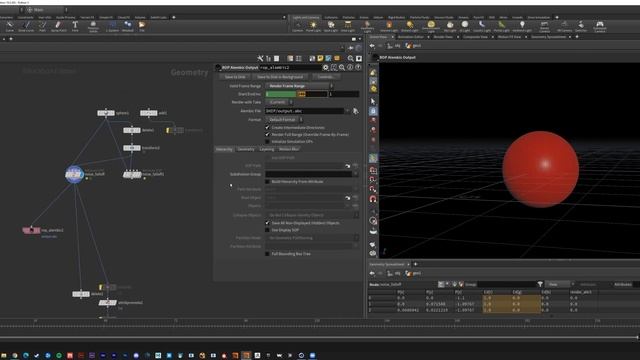Open the Format dropdown

pyautogui.click(x=284, y=120)
